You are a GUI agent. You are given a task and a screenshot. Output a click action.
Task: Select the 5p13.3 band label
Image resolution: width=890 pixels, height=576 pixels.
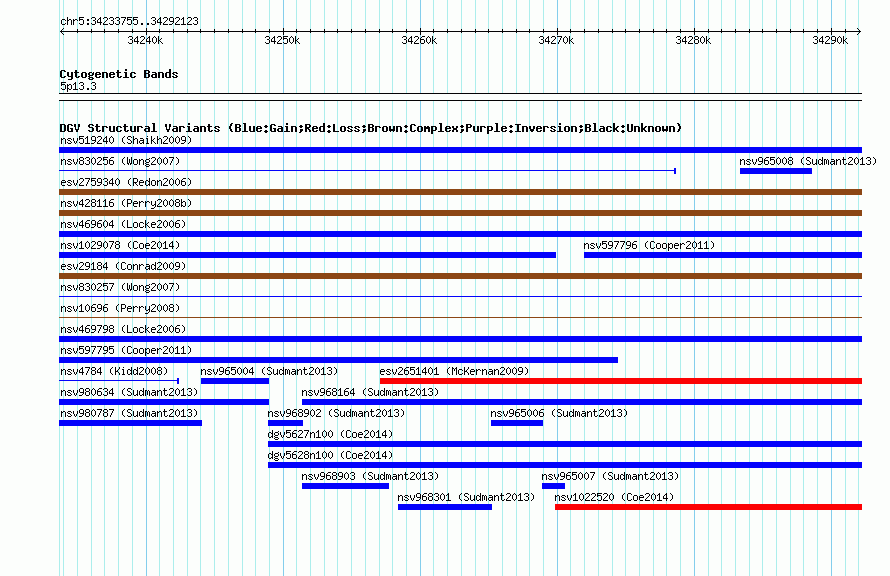pos(78,86)
